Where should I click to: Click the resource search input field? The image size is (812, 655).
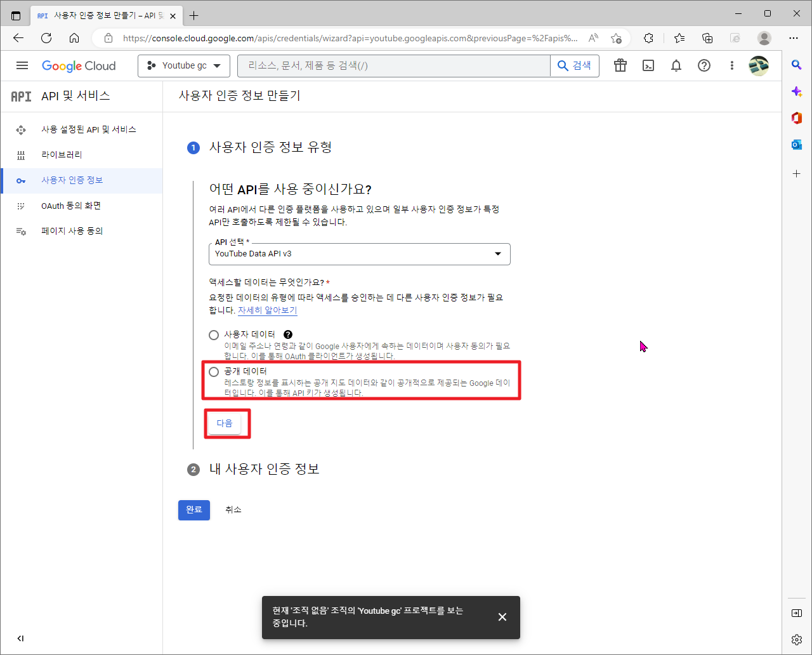[393, 65]
